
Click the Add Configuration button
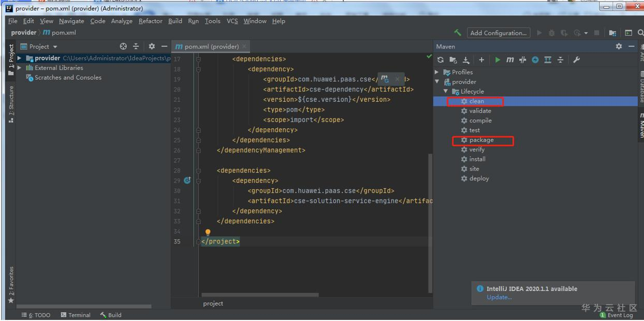(x=499, y=33)
